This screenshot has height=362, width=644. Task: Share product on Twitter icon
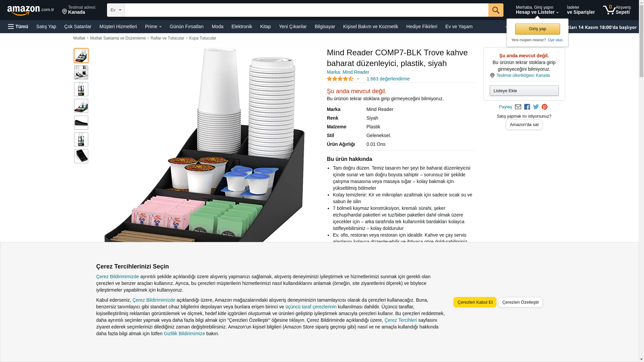coord(536,107)
